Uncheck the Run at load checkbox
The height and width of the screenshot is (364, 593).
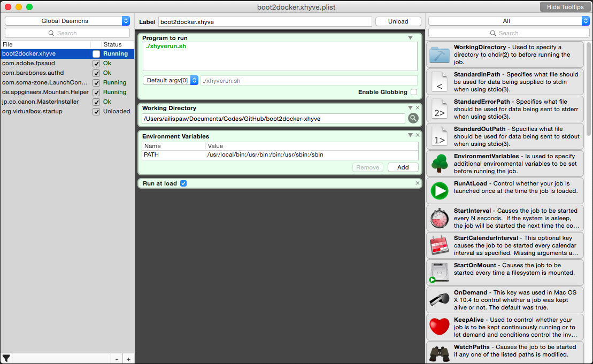coord(183,183)
